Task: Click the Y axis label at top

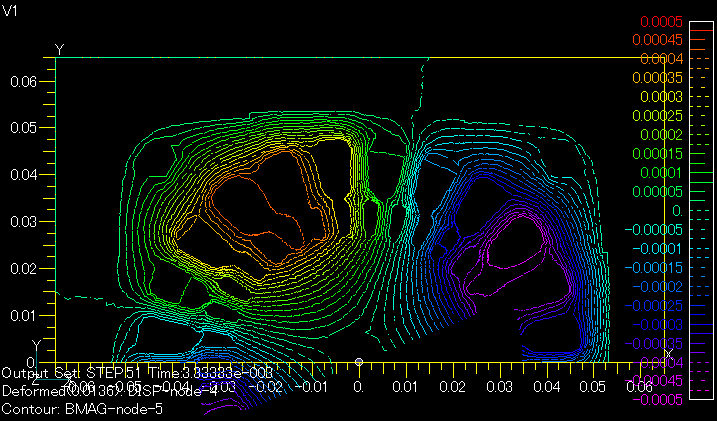Action: click(x=59, y=49)
